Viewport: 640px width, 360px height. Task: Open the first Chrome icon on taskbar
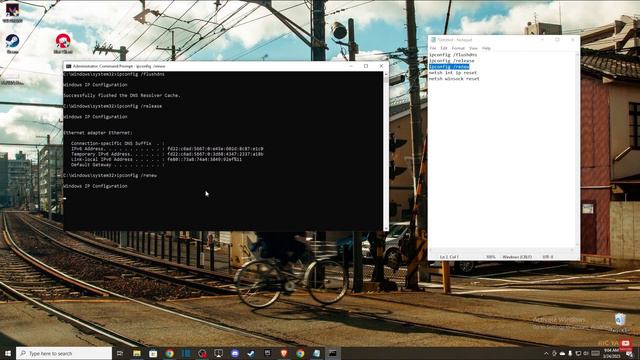click(169, 353)
